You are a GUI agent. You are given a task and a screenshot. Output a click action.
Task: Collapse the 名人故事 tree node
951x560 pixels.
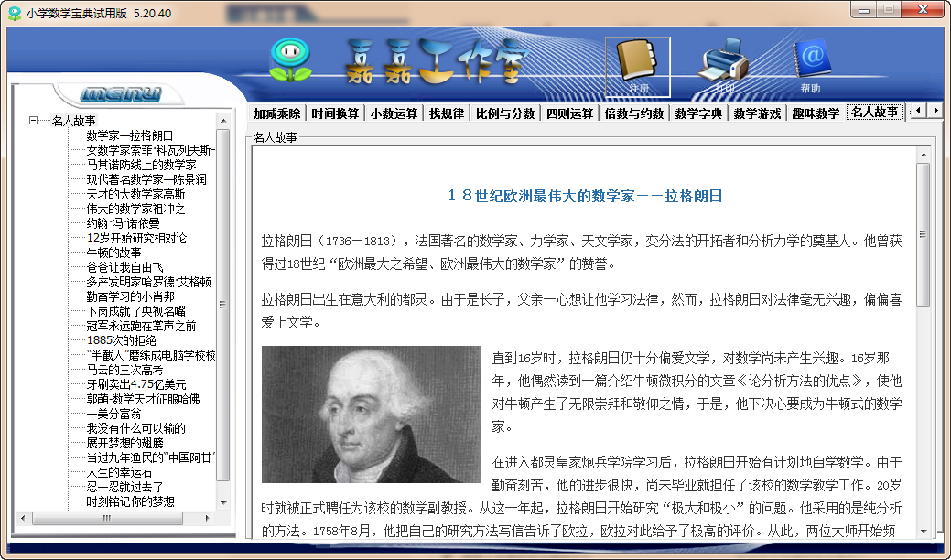coord(33,121)
